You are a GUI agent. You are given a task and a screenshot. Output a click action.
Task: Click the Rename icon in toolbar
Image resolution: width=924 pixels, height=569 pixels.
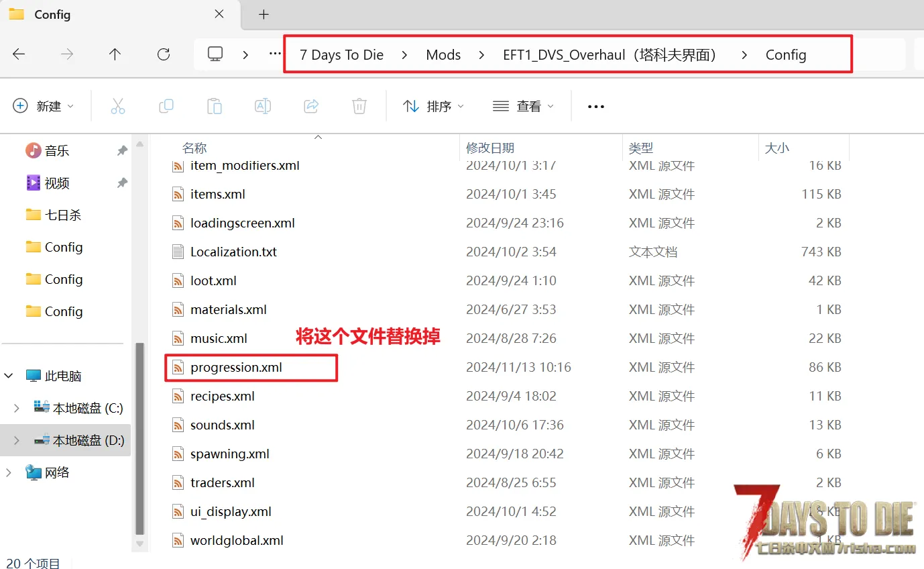pyautogui.click(x=263, y=106)
